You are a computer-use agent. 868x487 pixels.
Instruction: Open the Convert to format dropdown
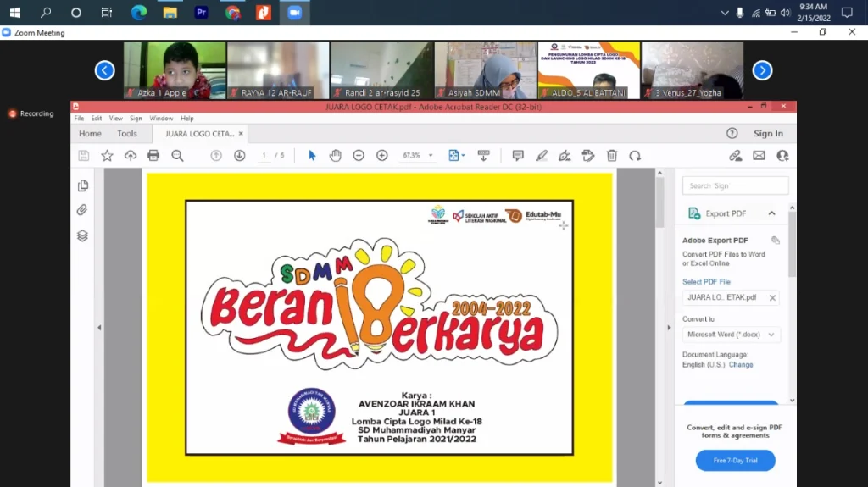(732, 335)
